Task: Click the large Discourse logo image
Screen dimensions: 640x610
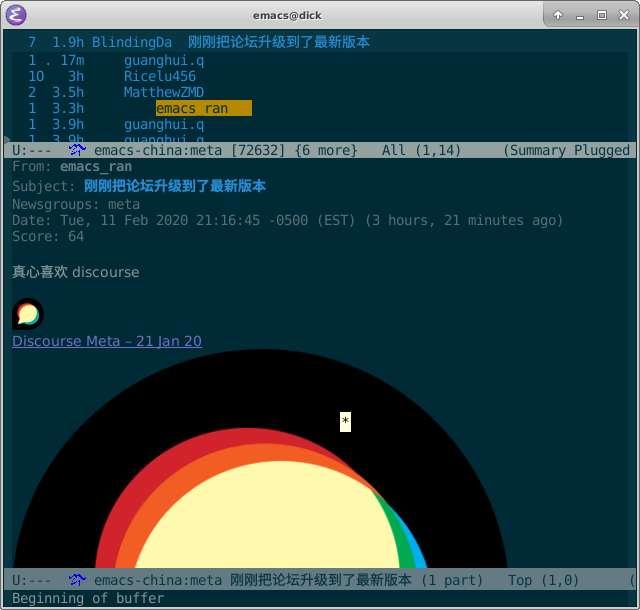Action: (260, 458)
